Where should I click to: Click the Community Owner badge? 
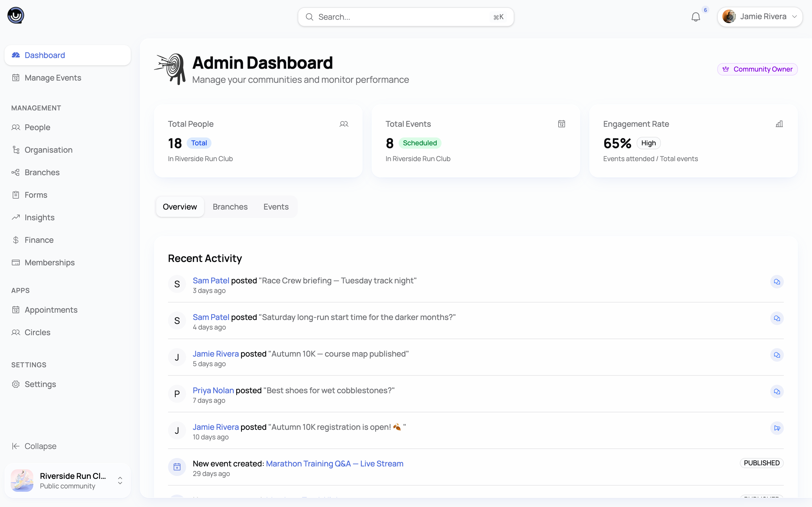(x=757, y=69)
